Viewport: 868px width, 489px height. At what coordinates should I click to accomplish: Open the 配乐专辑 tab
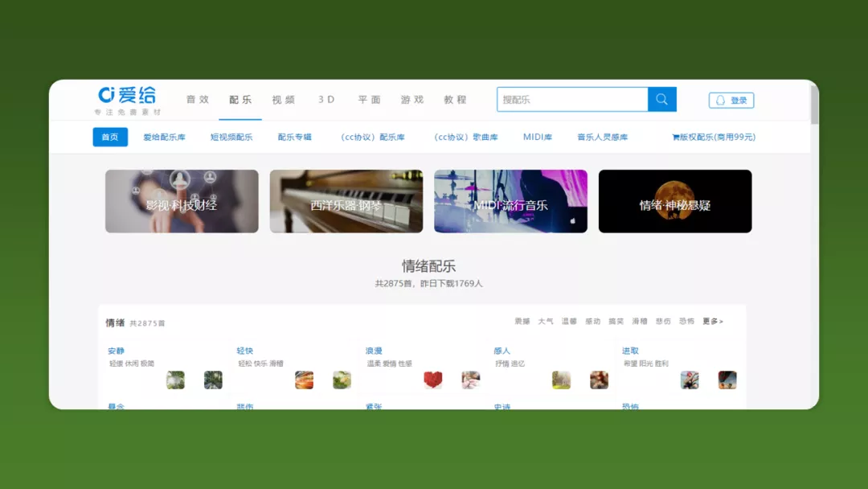tap(294, 137)
